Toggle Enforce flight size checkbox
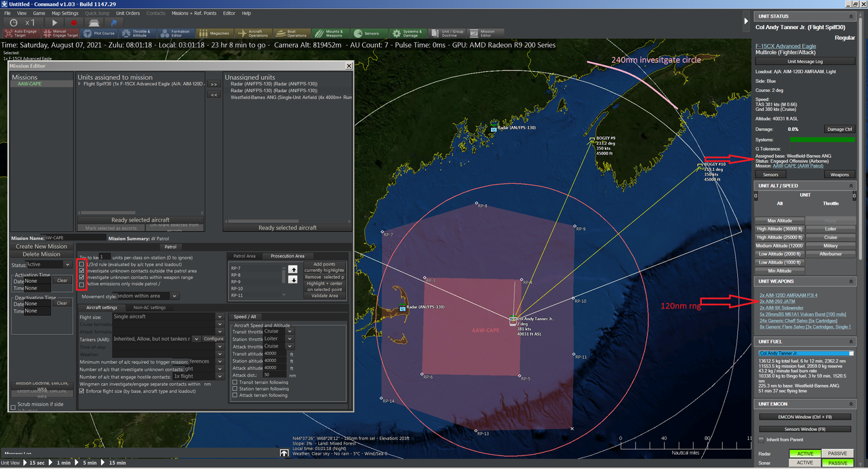The height and width of the screenshot is (469, 868). click(83, 391)
